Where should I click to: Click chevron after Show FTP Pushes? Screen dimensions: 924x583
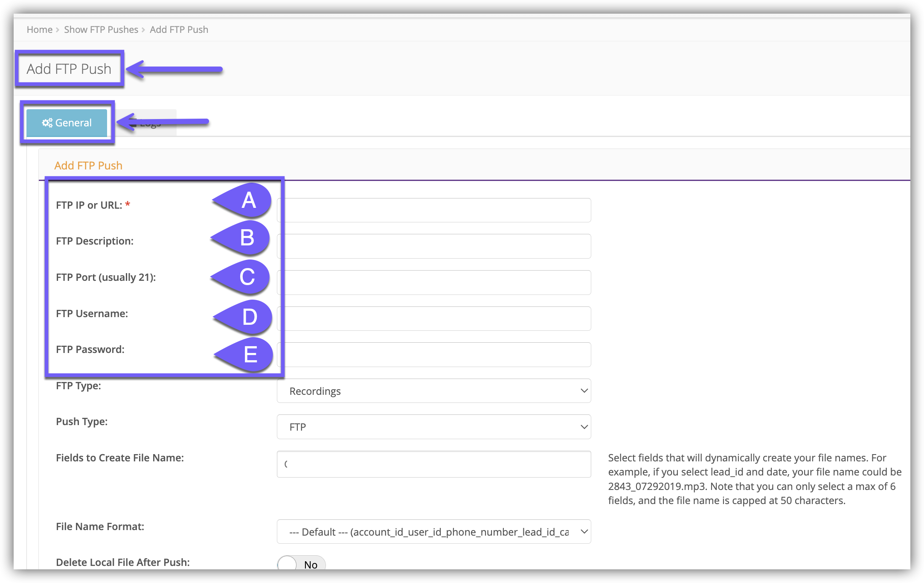pos(143,30)
